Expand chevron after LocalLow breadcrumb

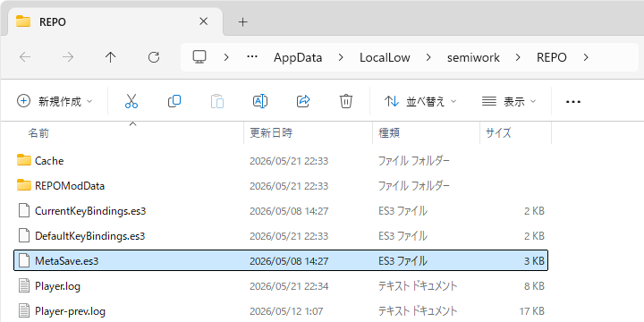428,57
